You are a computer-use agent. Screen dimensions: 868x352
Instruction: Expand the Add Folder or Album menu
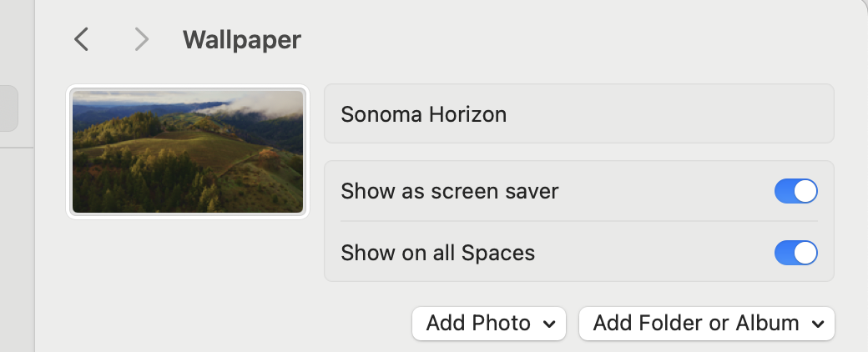pos(706,324)
